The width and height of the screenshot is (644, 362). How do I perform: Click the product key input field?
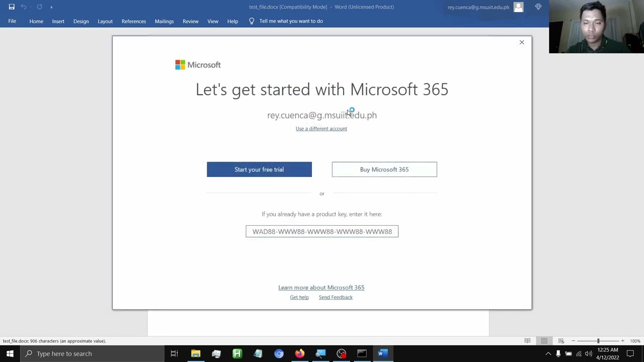322,231
